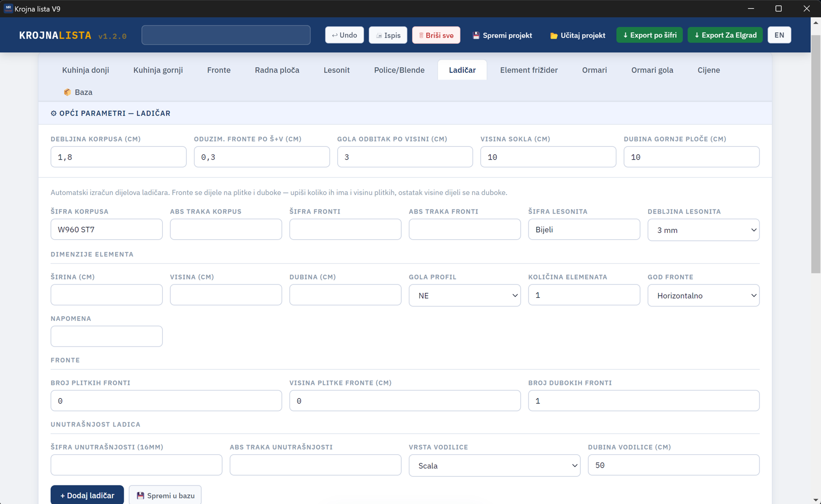Click the header search input field
The height and width of the screenshot is (504, 821).
click(x=226, y=35)
